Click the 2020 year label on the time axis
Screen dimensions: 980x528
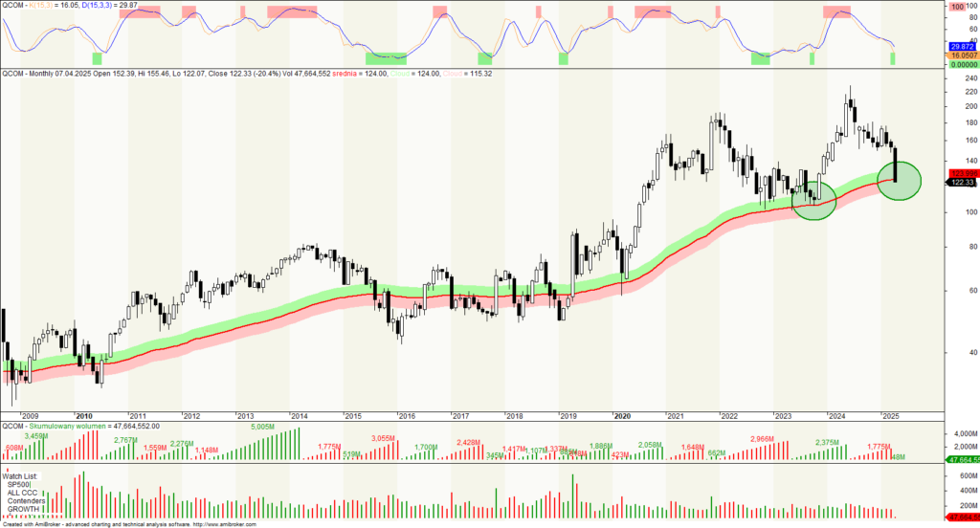pyautogui.click(x=623, y=417)
